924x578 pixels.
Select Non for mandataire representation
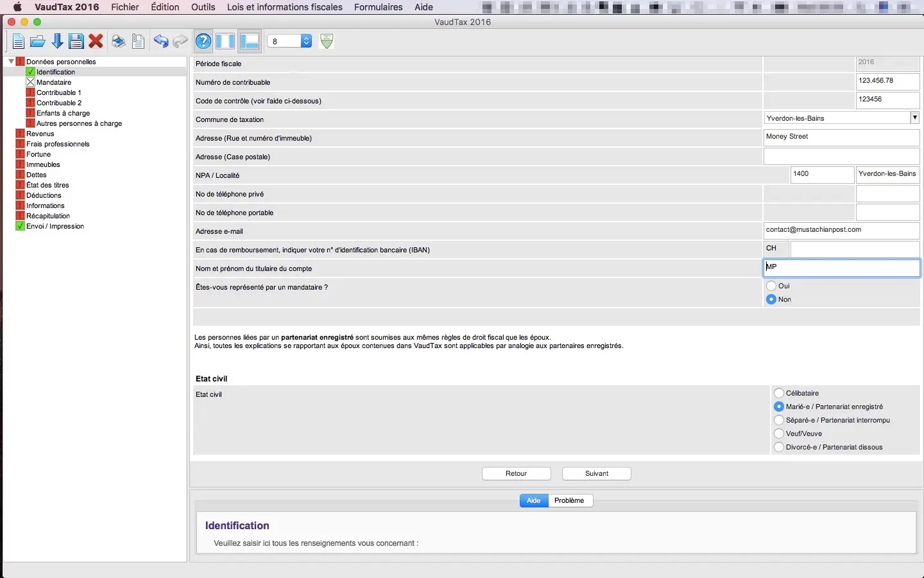[x=771, y=299]
